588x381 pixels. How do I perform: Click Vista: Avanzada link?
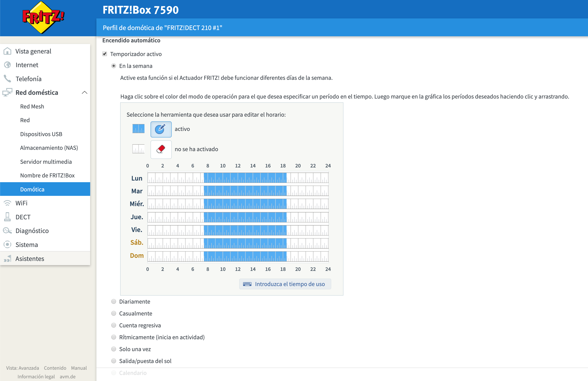point(22,368)
